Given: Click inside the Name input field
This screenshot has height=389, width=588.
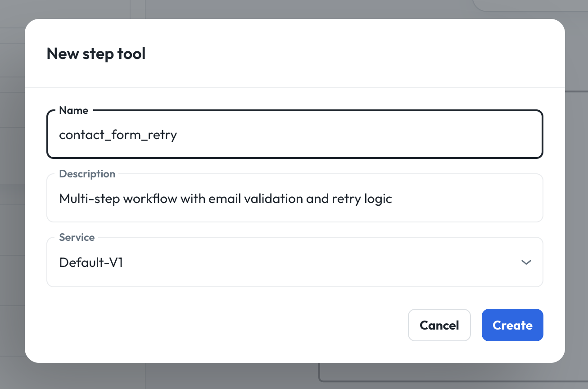Looking at the screenshot, I should (x=295, y=134).
